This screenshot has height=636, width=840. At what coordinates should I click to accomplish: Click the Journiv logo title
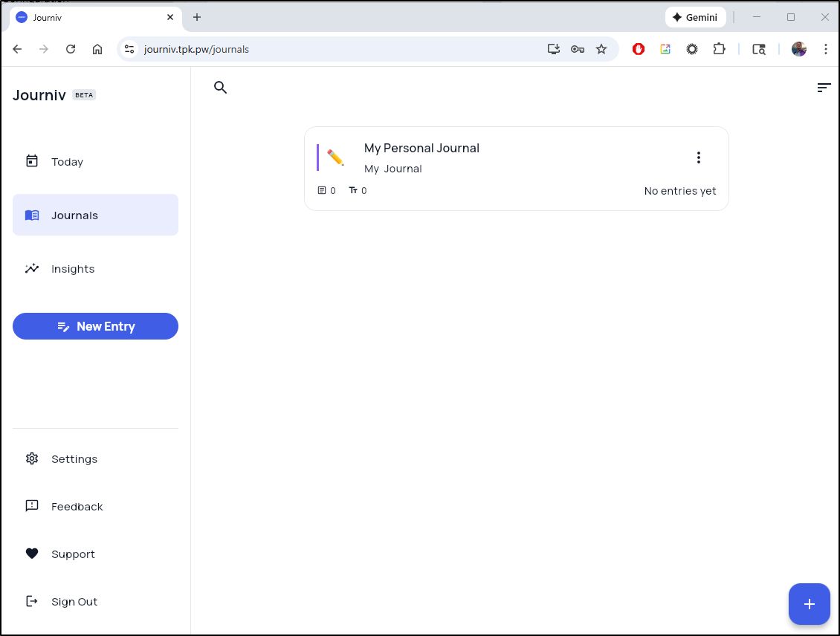pyautogui.click(x=39, y=95)
